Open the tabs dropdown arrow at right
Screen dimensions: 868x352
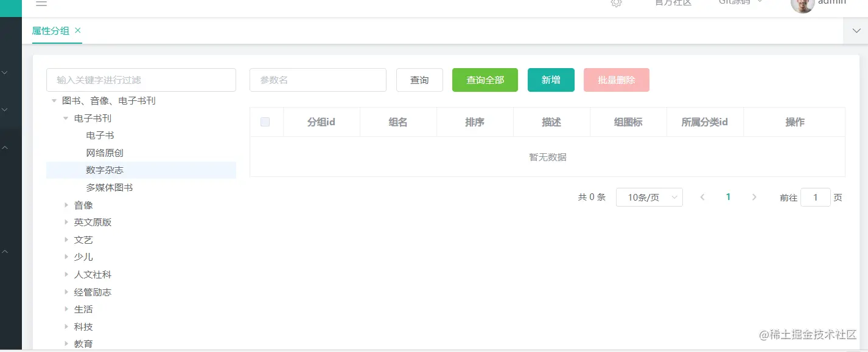pyautogui.click(x=856, y=30)
